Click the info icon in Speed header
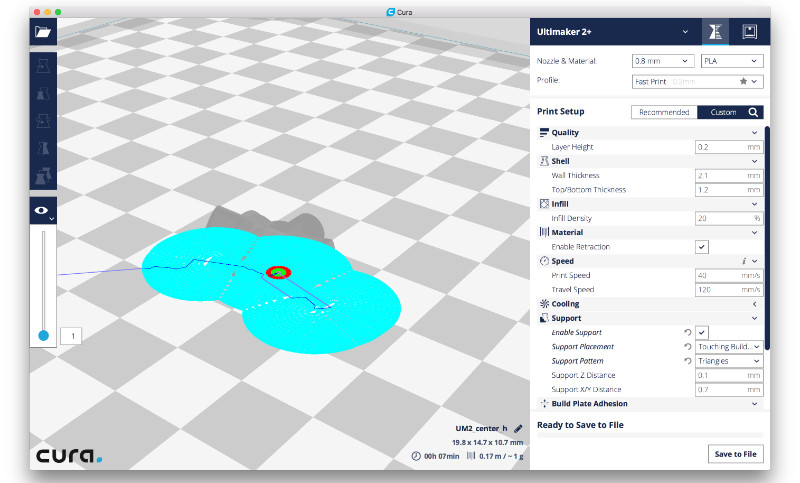This screenshot has width=800, height=483. point(744,261)
